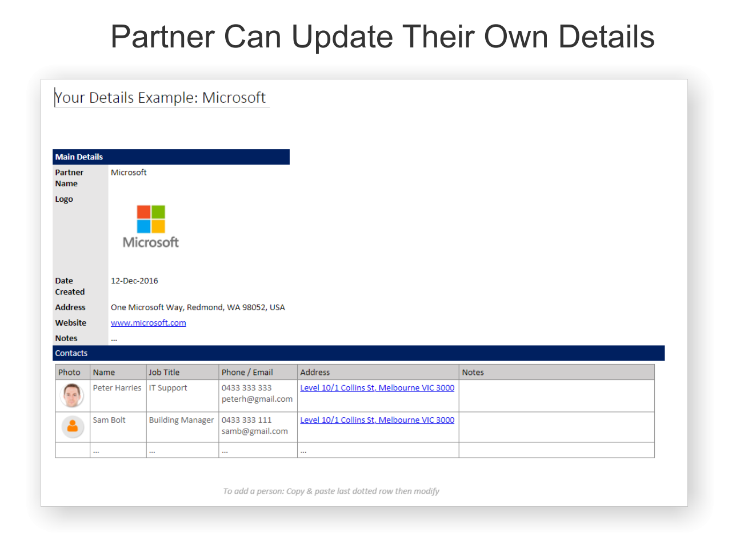Select the job title 'Building Manager'

[181, 420]
